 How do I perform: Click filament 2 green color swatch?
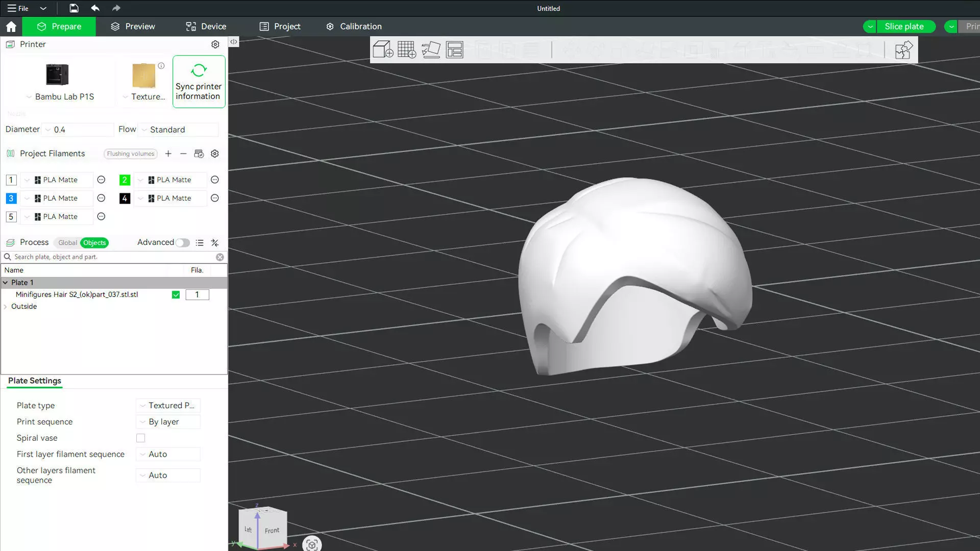tap(125, 180)
